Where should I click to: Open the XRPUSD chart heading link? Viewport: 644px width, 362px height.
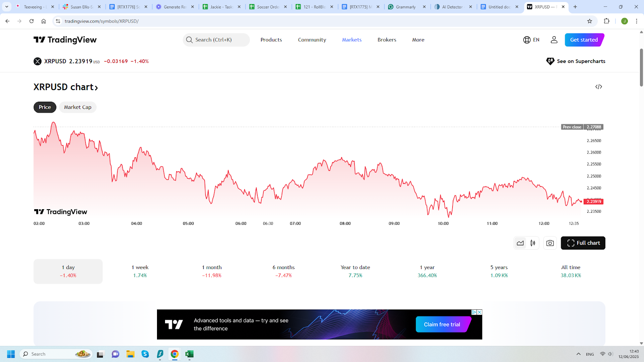(x=66, y=87)
